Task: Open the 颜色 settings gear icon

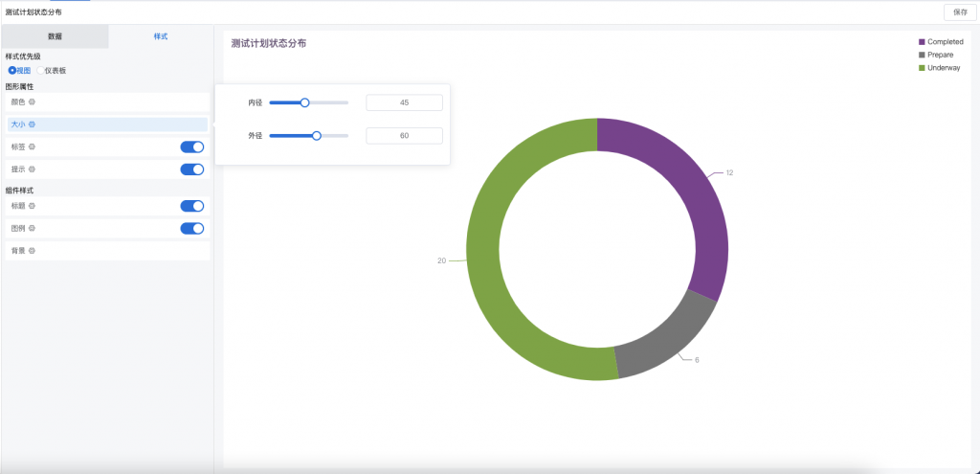Action: tap(32, 102)
